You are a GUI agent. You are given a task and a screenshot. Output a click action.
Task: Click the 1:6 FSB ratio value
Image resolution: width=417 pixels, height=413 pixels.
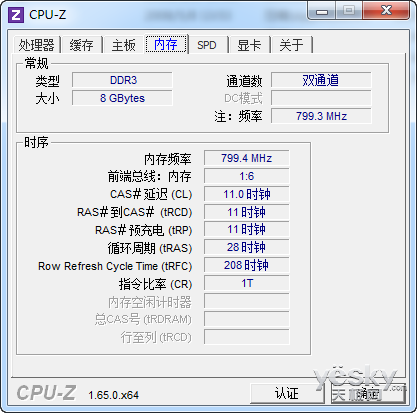(247, 176)
